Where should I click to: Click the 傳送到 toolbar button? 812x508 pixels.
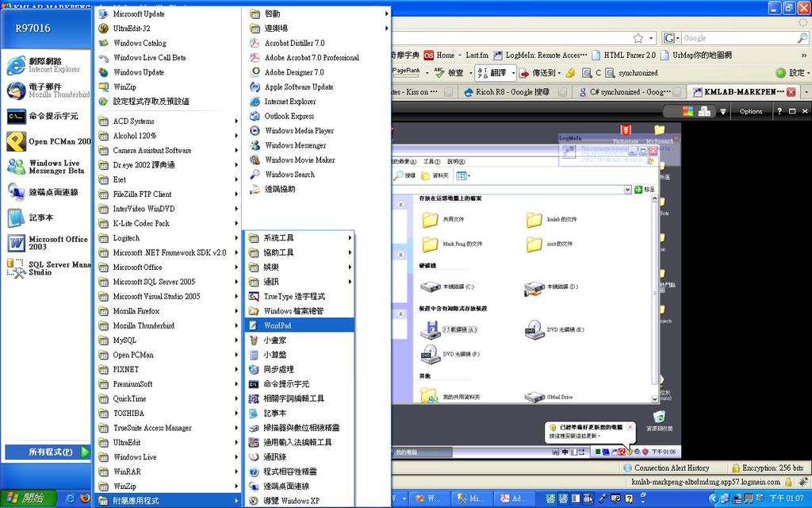pyautogui.click(x=540, y=73)
